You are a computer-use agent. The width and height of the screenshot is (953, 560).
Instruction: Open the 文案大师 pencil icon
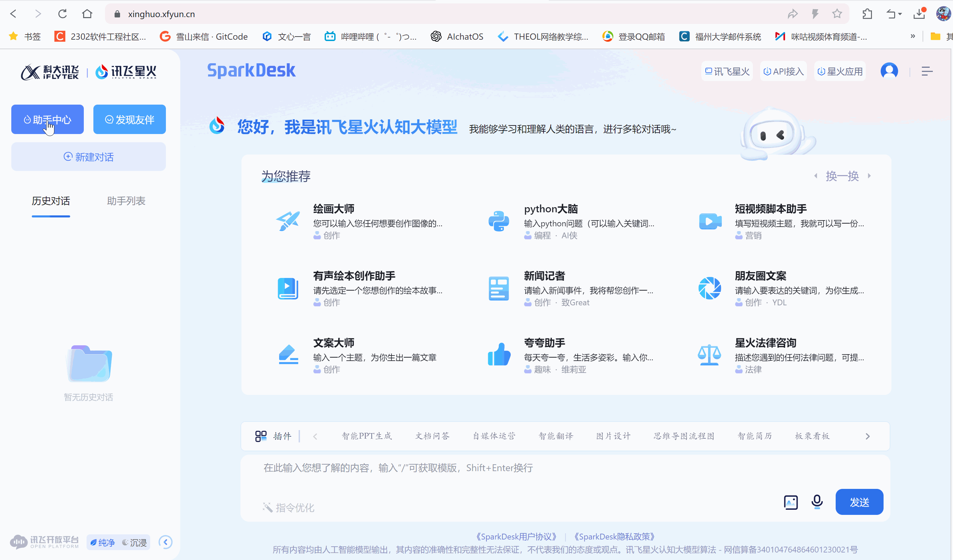(x=288, y=355)
